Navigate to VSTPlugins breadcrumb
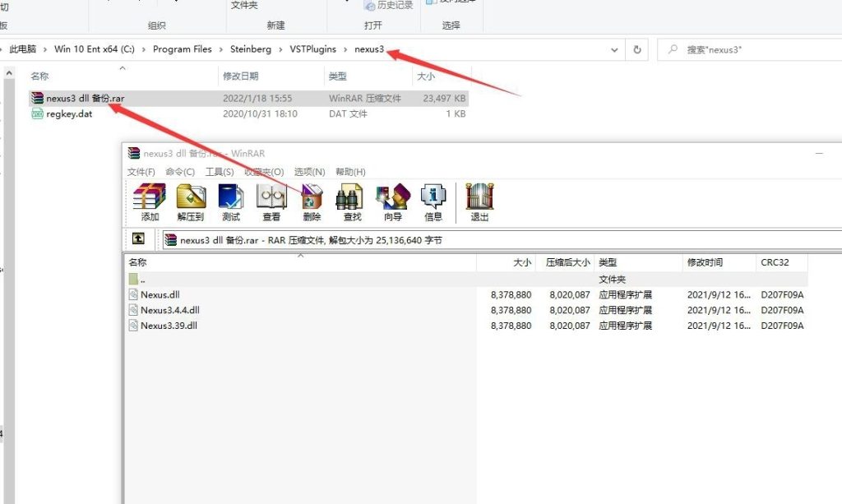Image resolution: width=842 pixels, height=504 pixels. pyautogui.click(x=313, y=49)
